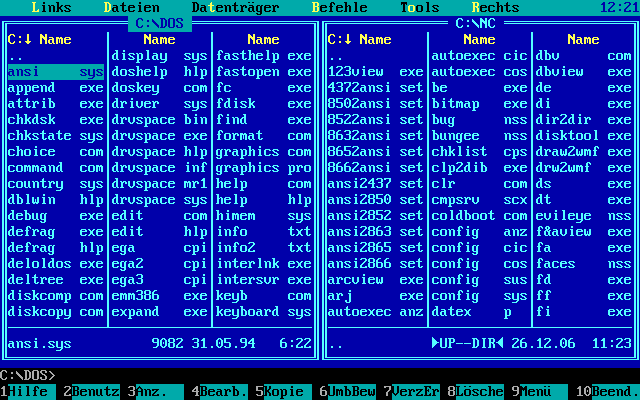Open the Dateien menu
640x400 pixels.
[x=131, y=7]
